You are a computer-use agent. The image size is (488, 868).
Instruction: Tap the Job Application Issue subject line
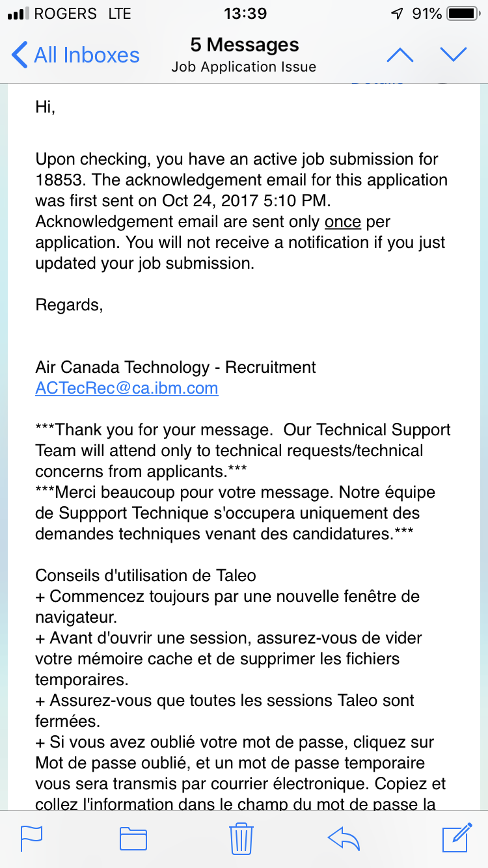click(x=244, y=67)
